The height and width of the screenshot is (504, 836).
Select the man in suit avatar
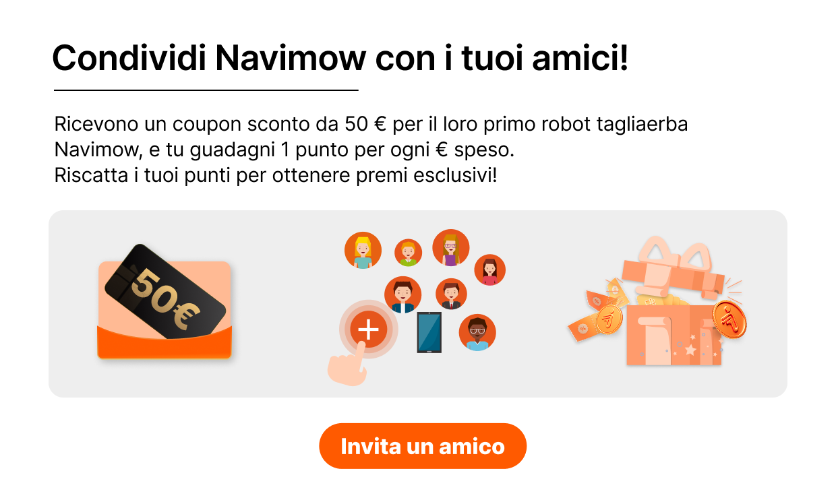click(451, 294)
